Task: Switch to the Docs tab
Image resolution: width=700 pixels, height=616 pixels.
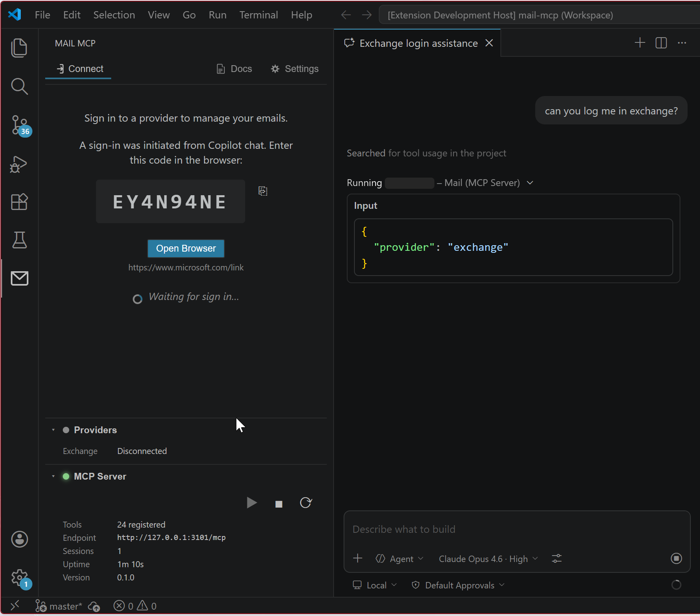Action: coord(234,68)
